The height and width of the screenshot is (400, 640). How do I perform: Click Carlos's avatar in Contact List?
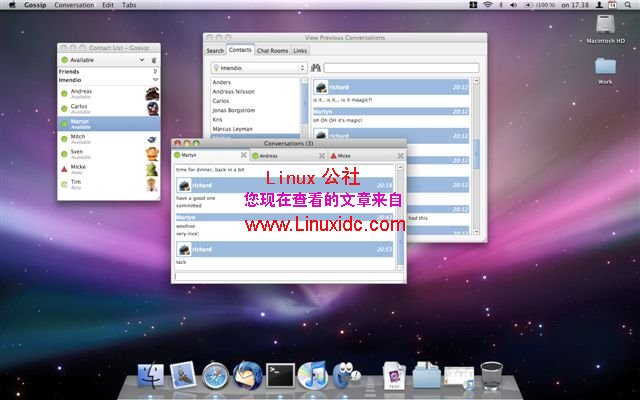click(x=153, y=109)
